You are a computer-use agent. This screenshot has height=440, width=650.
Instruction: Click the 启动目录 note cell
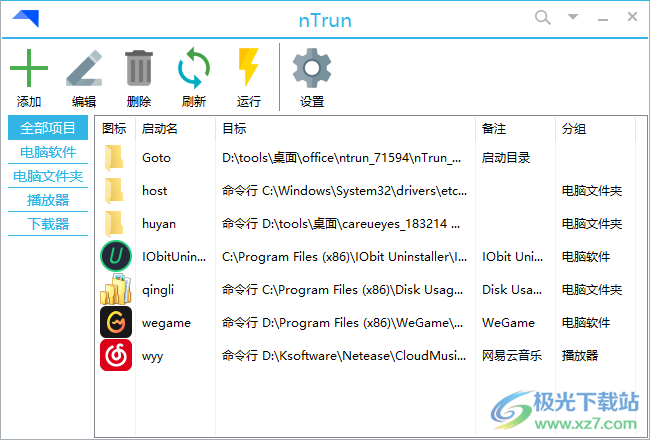(506, 158)
